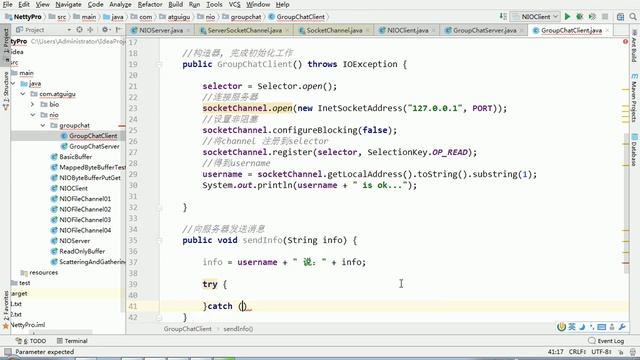This screenshot has height=360, width=640.
Task: Switch to NIOServer.java tab
Action: pos(160,30)
